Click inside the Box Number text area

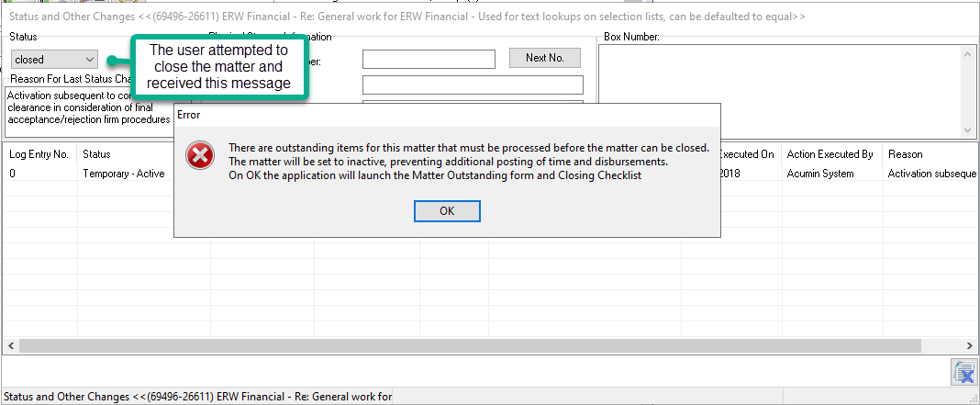pos(779,91)
